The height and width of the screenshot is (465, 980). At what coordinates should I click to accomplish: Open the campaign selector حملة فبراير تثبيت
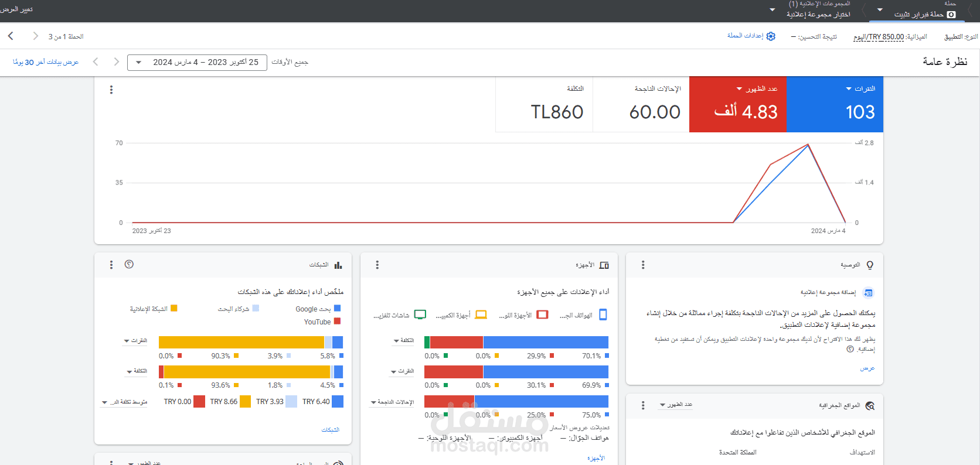click(x=917, y=11)
